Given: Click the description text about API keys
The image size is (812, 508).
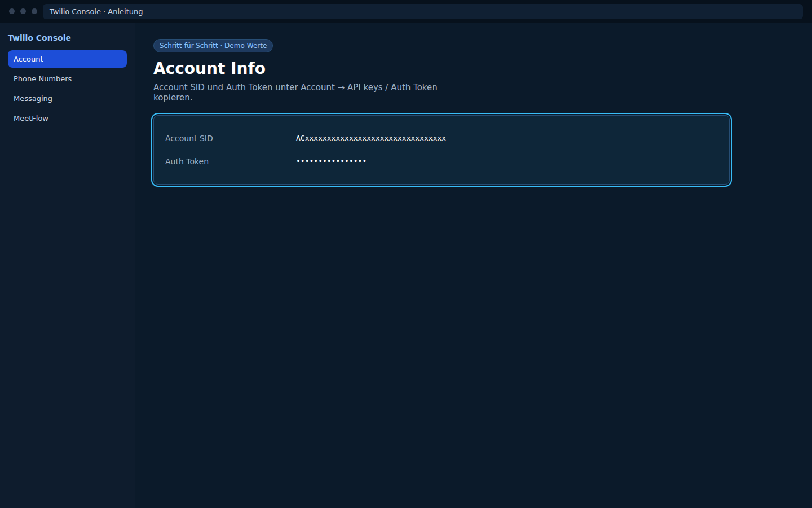Looking at the screenshot, I should [295, 92].
